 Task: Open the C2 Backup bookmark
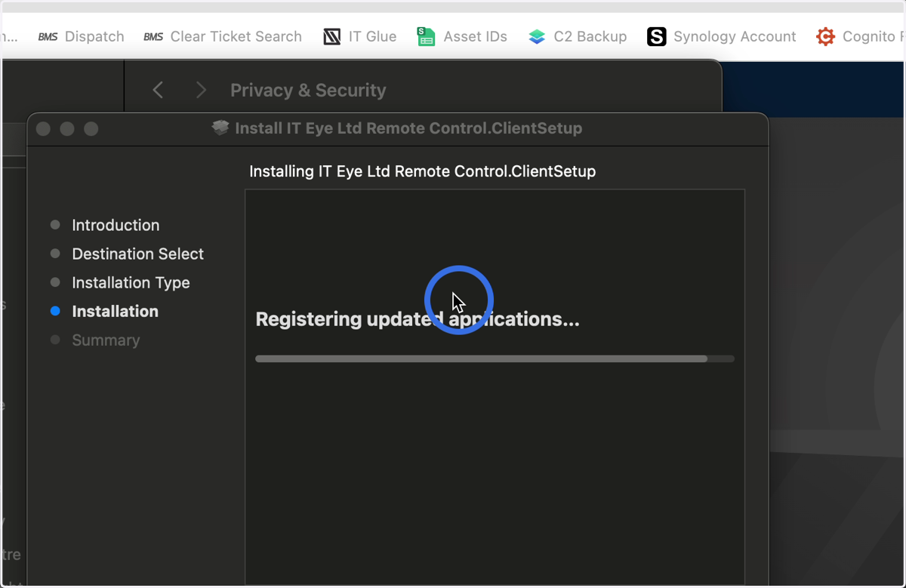(578, 36)
